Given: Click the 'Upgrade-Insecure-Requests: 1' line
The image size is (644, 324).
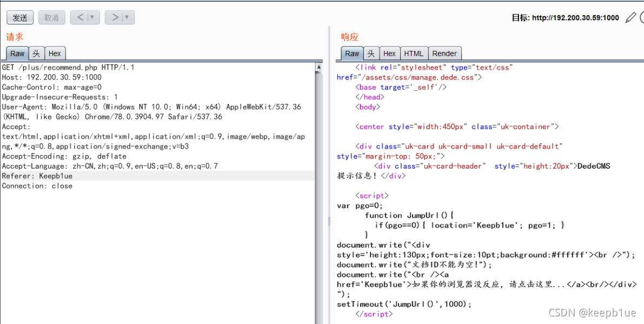Looking at the screenshot, I should (60, 97).
